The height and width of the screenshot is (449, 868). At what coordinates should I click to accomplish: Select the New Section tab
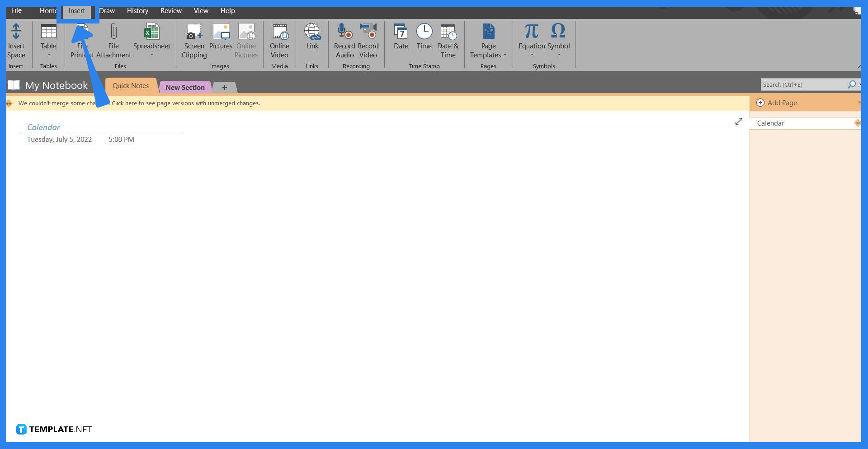tap(185, 87)
